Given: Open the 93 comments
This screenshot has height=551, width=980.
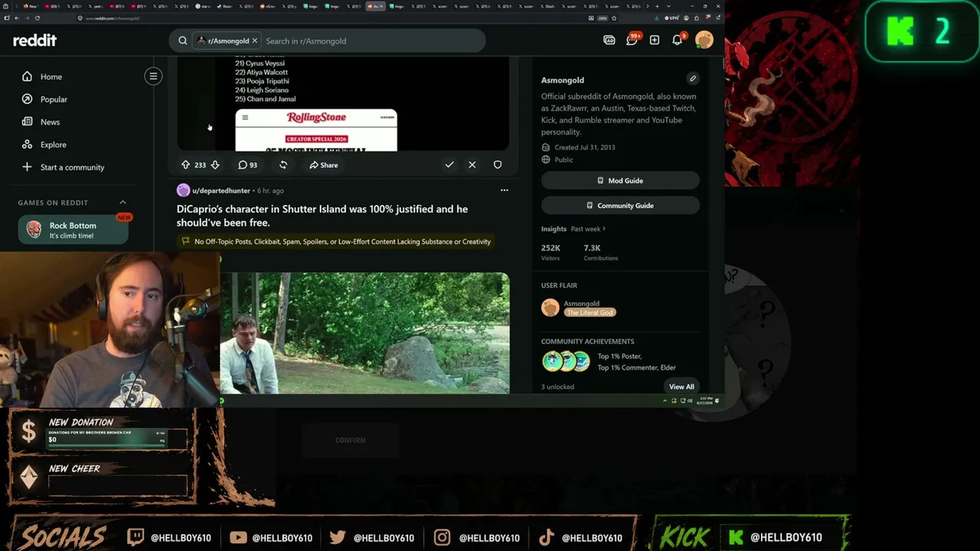Looking at the screenshot, I should coord(247,165).
